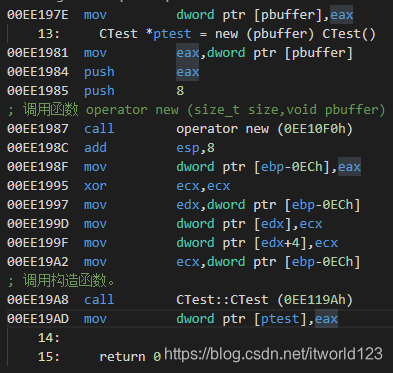Image resolution: width=393 pixels, height=373 pixels.
Task: Click the 'add' mnemonic
Action: point(95,148)
